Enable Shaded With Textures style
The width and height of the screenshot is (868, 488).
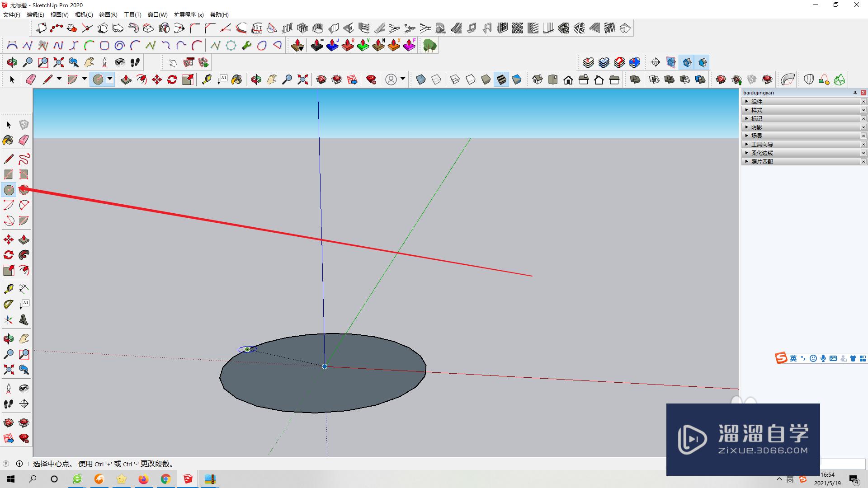(x=501, y=80)
